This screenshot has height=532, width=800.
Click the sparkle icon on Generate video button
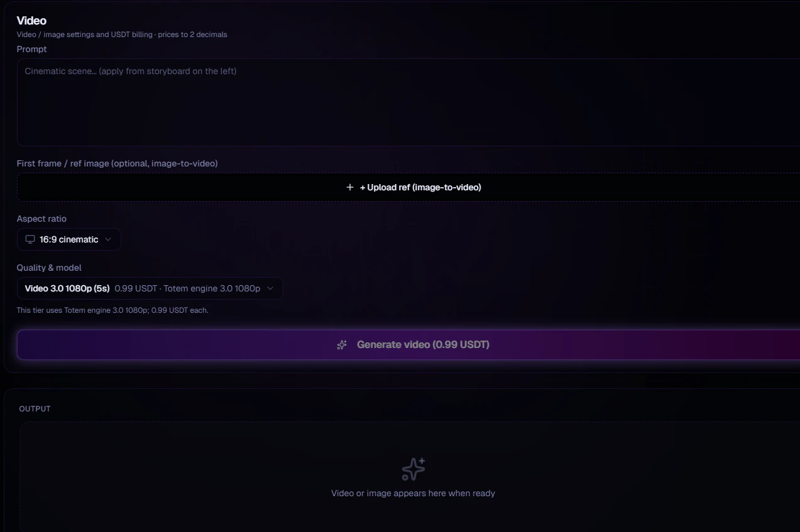tap(342, 345)
